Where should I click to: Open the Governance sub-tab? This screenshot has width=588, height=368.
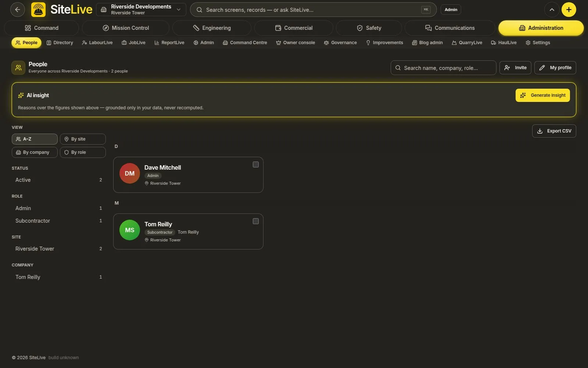[340, 43]
